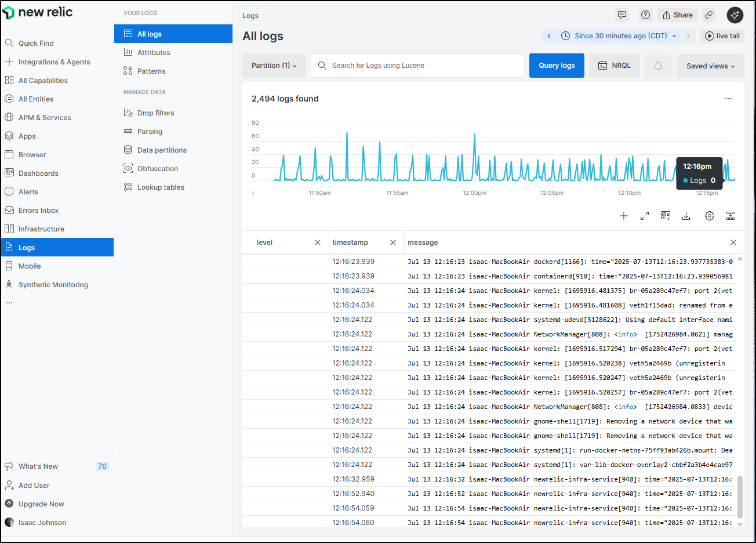This screenshot has height=543, width=756.
Task: Go to Dashboards
Action: point(57,173)
